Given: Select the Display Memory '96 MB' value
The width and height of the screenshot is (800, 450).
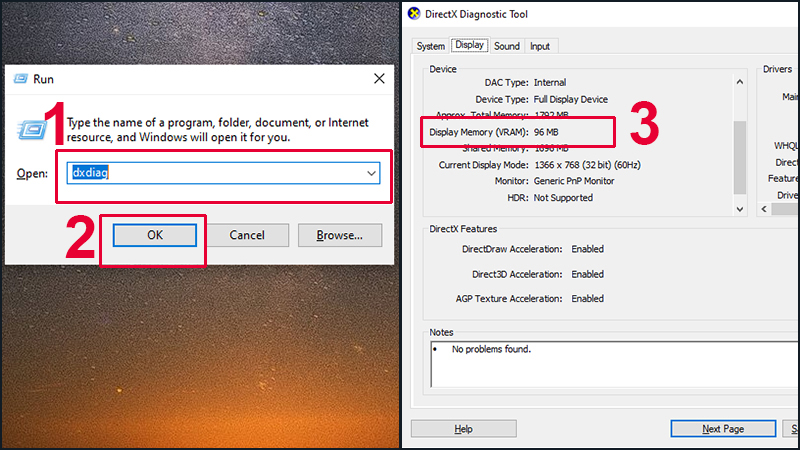Looking at the screenshot, I should coord(546,132).
